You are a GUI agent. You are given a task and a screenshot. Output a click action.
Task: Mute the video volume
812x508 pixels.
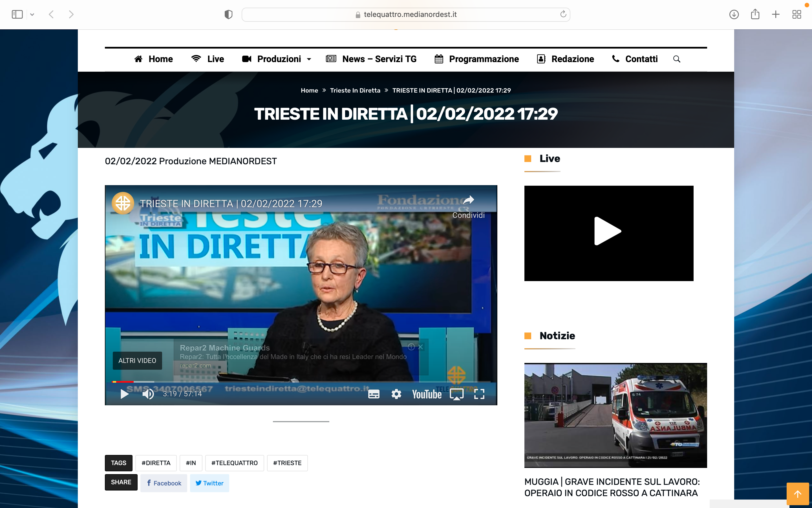[148, 394]
